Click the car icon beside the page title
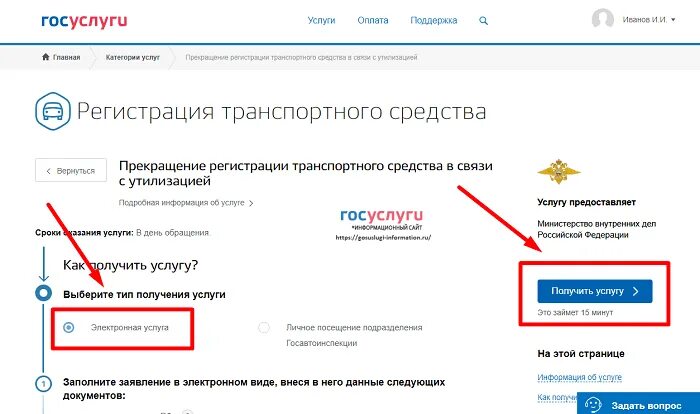Image resolution: width=700 pixels, height=414 pixels. tap(53, 111)
